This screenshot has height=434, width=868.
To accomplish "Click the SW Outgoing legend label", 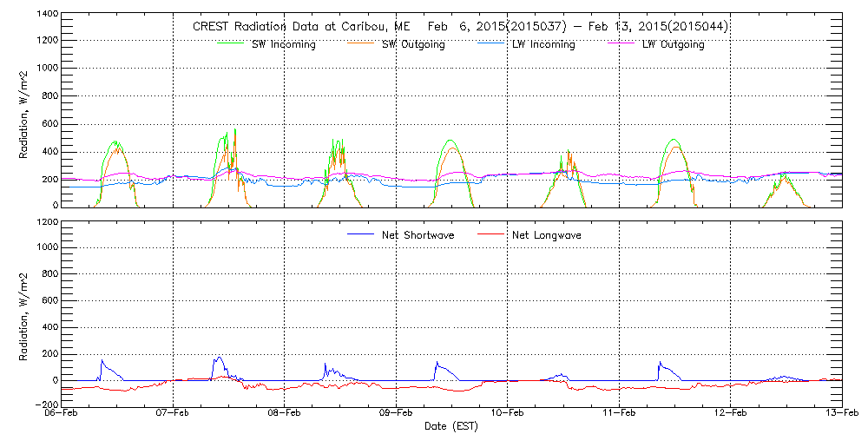I will [x=413, y=45].
